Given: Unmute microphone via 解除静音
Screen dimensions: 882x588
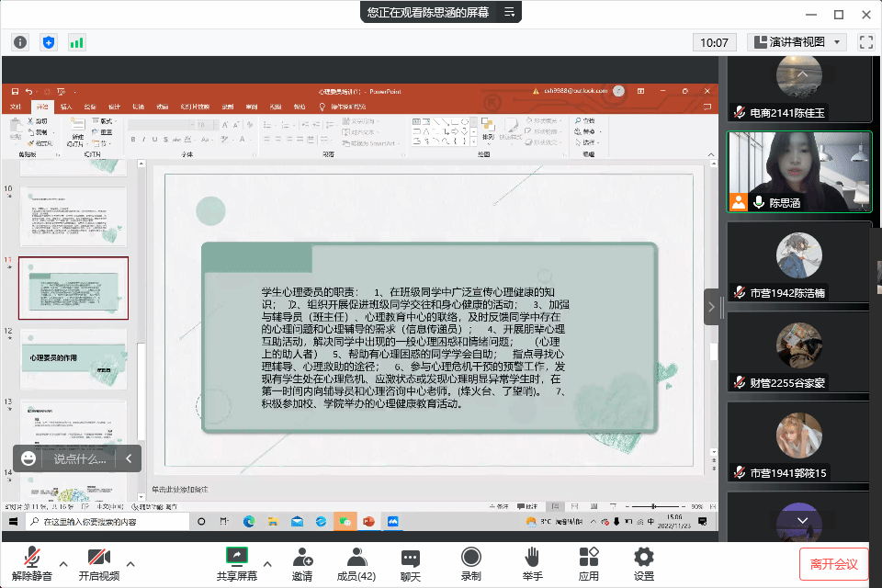Looking at the screenshot, I should 32,563.
